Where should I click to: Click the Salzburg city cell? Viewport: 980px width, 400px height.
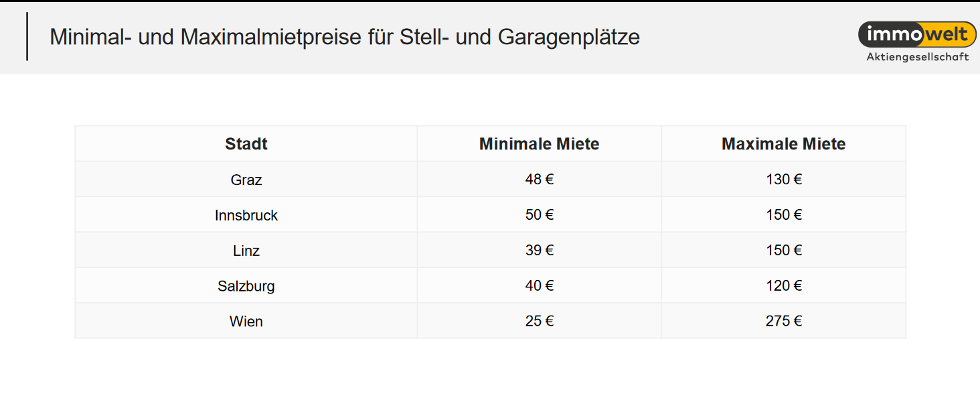tap(246, 286)
